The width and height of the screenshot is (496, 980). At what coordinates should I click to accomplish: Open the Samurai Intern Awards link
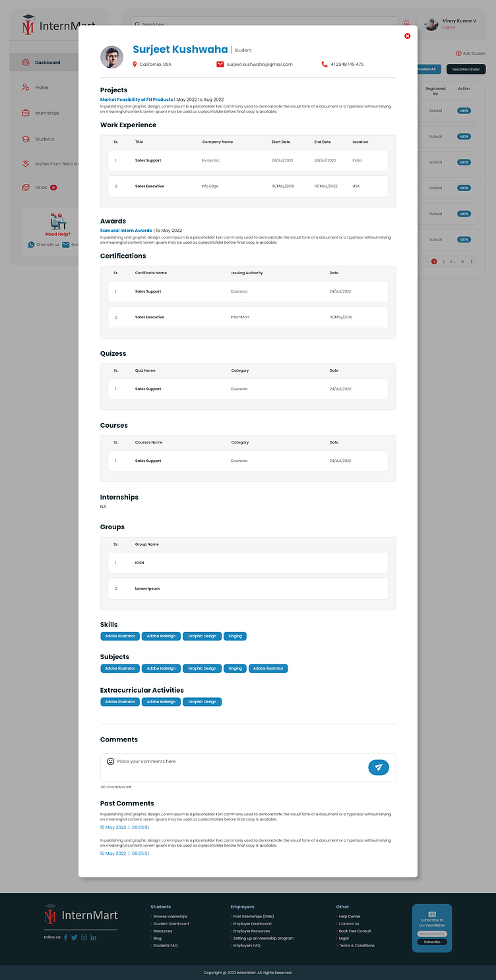click(126, 231)
